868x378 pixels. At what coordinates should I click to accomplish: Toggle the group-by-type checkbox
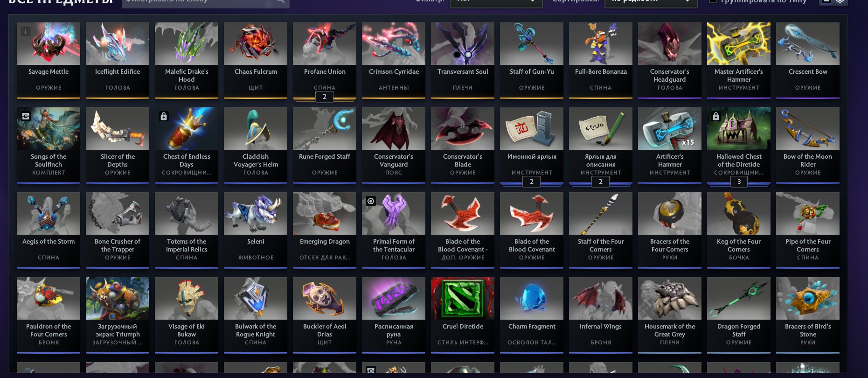click(713, 1)
